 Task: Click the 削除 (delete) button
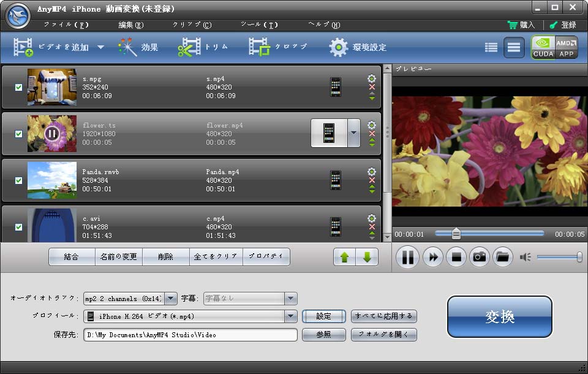point(166,257)
